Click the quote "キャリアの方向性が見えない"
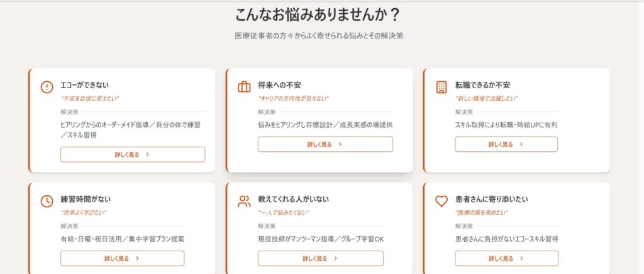The width and height of the screenshot is (644, 274). 293,98
